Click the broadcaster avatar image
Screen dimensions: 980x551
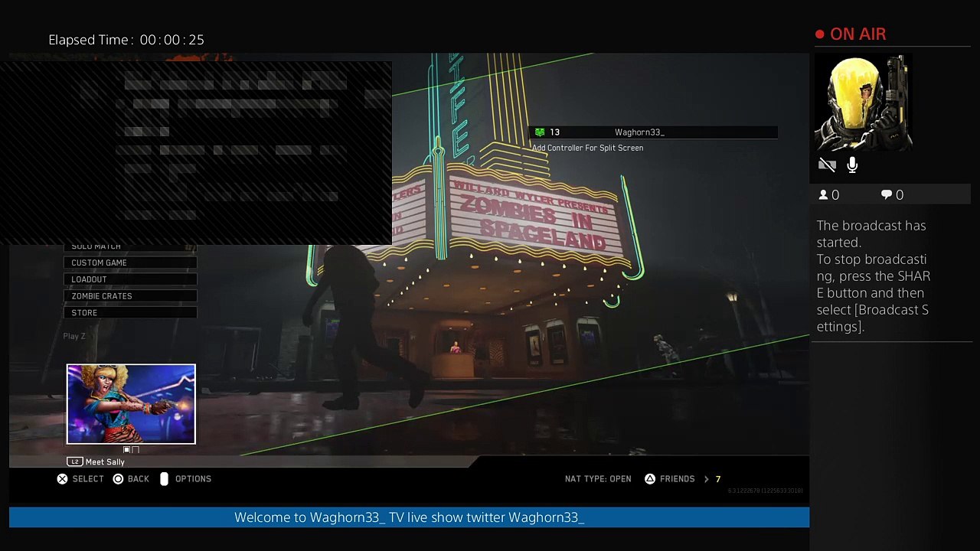pyautogui.click(x=863, y=103)
